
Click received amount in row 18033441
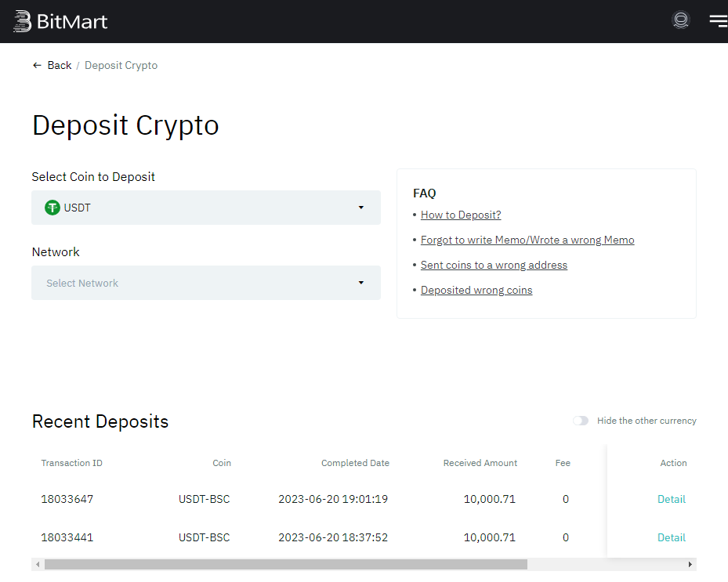pyautogui.click(x=489, y=537)
